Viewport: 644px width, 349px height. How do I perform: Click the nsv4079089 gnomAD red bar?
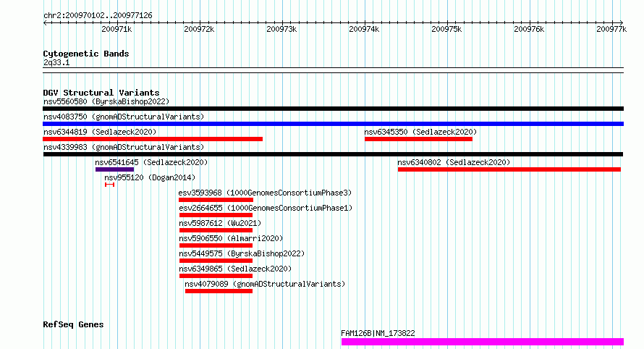[219, 291]
